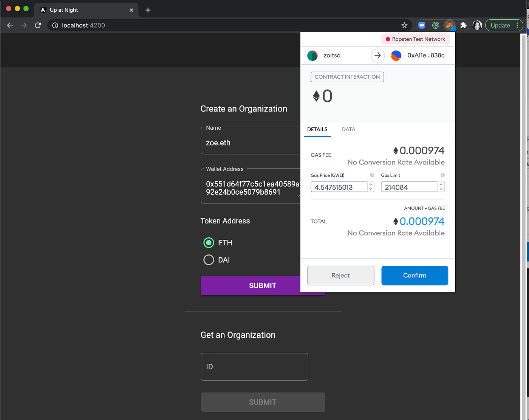529x420 pixels.
Task: Switch to the DETAILS tab
Action: point(317,129)
